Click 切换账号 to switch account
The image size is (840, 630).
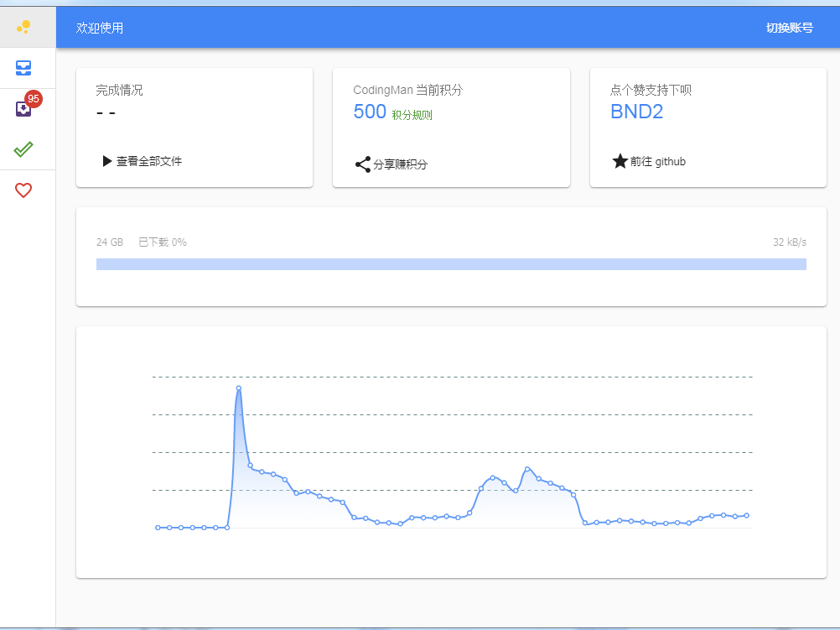789,28
